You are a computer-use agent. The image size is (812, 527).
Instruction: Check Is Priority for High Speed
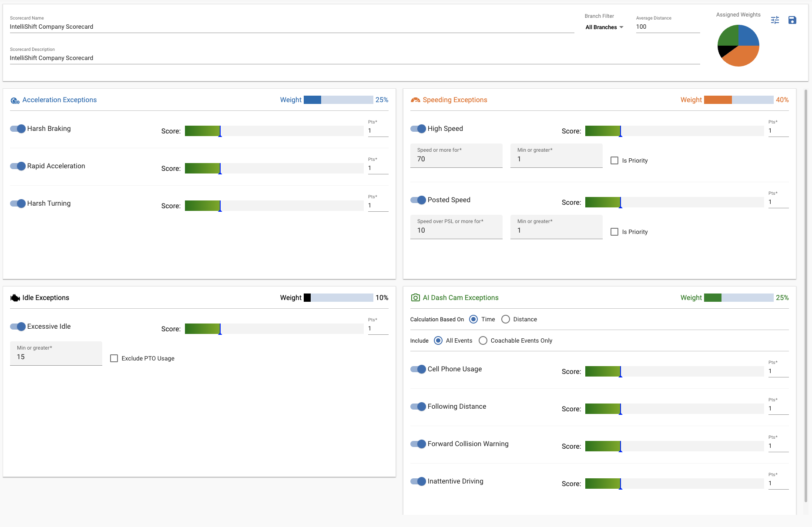click(x=614, y=160)
